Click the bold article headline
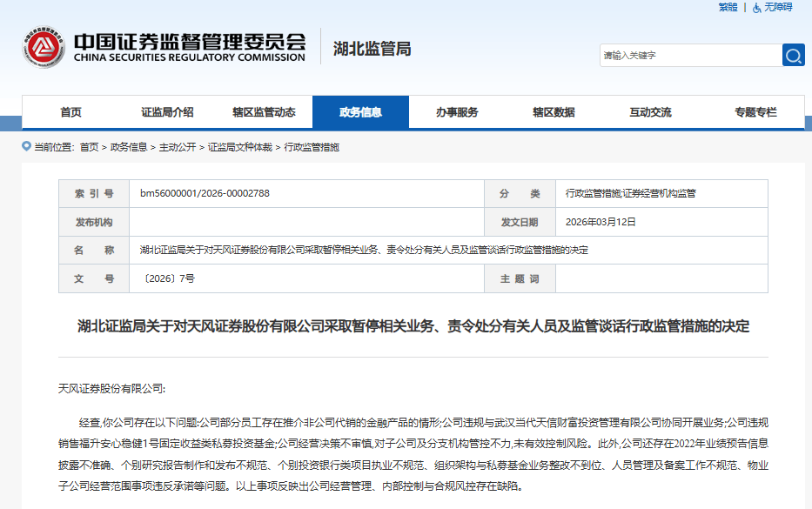The height and width of the screenshot is (509, 812). coord(413,326)
